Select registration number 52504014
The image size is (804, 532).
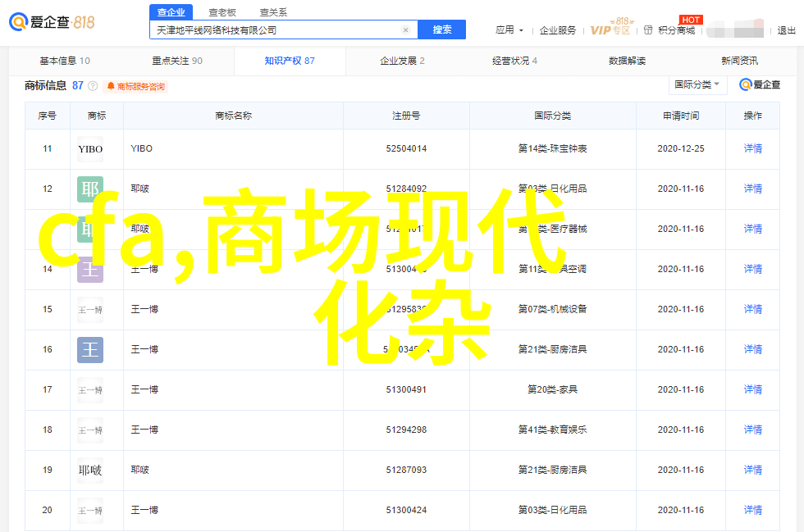pyautogui.click(x=406, y=148)
